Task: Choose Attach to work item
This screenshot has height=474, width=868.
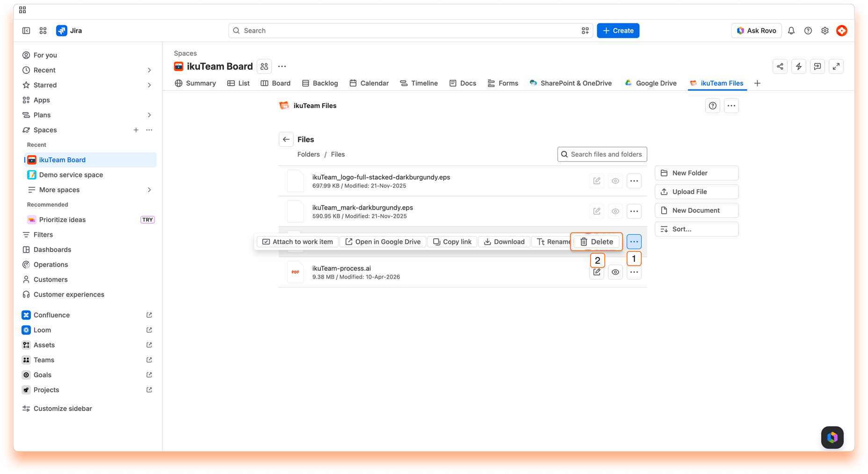Action: pos(297,242)
